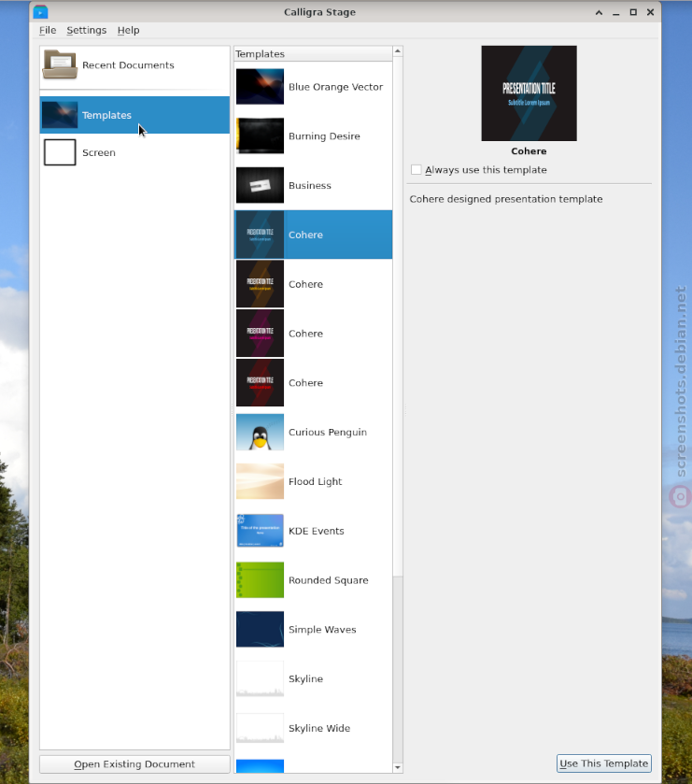Select the KDE Events template thumbnail
Screen dimensions: 692x784
coord(260,531)
